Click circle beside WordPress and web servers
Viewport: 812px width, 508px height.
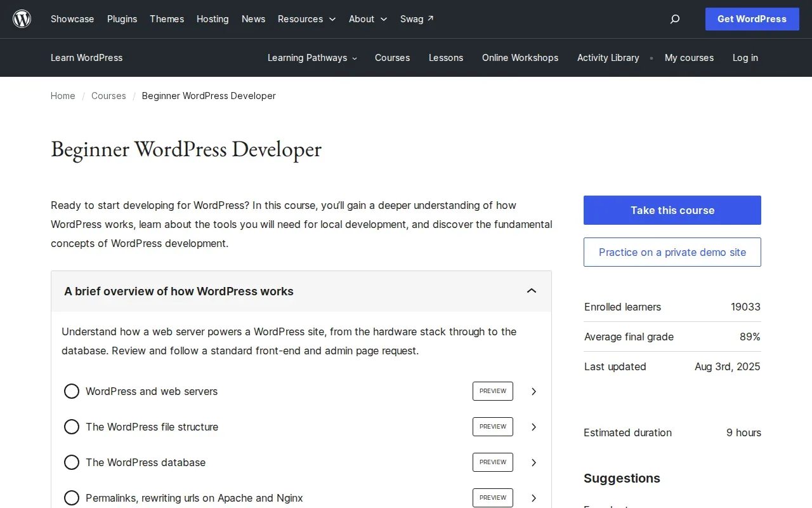[72, 391]
